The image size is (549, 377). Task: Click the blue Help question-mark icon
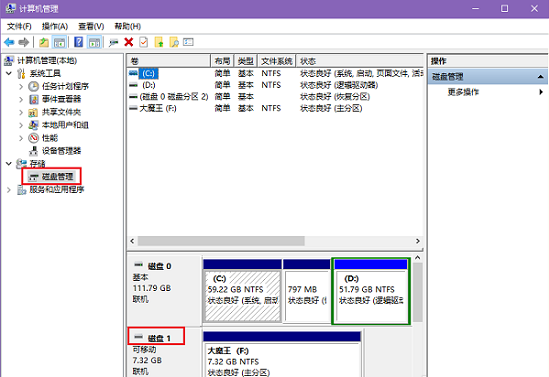click(x=79, y=42)
